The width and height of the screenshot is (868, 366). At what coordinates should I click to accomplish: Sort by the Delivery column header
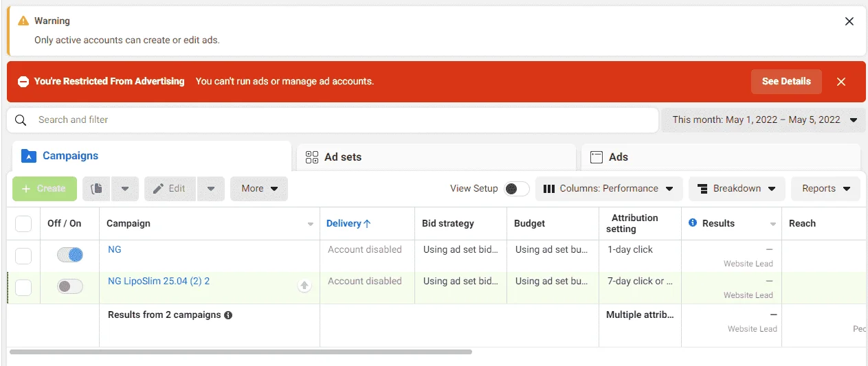coord(348,224)
